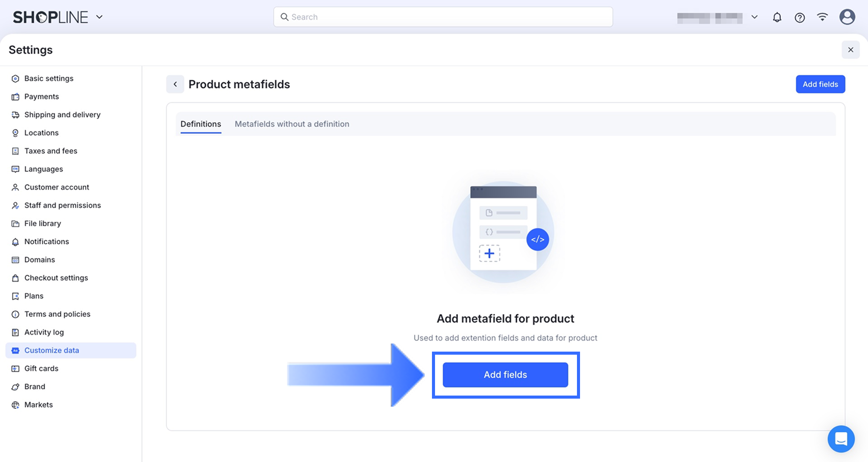868x462 pixels.
Task: Select the Definitions tab
Action: pos(201,124)
